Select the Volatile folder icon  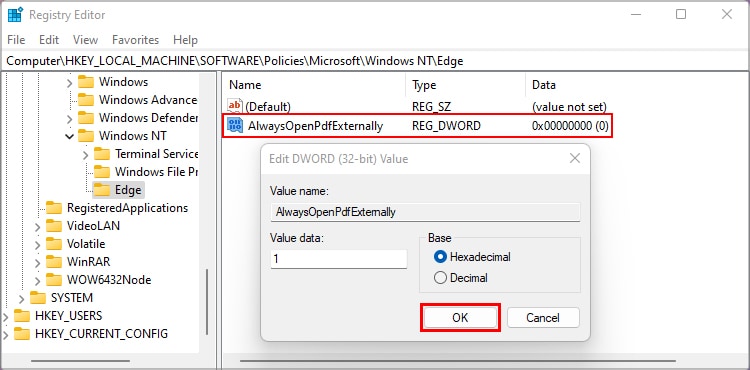(x=54, y=244)
